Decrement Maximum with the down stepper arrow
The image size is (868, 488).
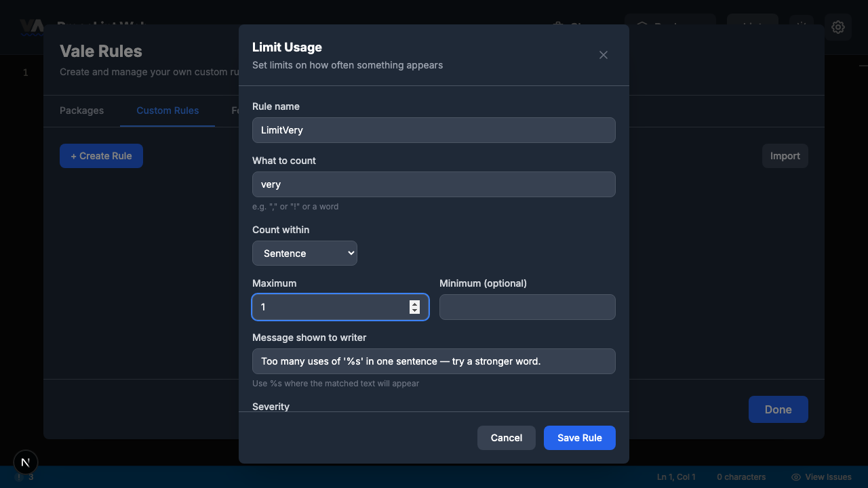(x=414, y=310)
